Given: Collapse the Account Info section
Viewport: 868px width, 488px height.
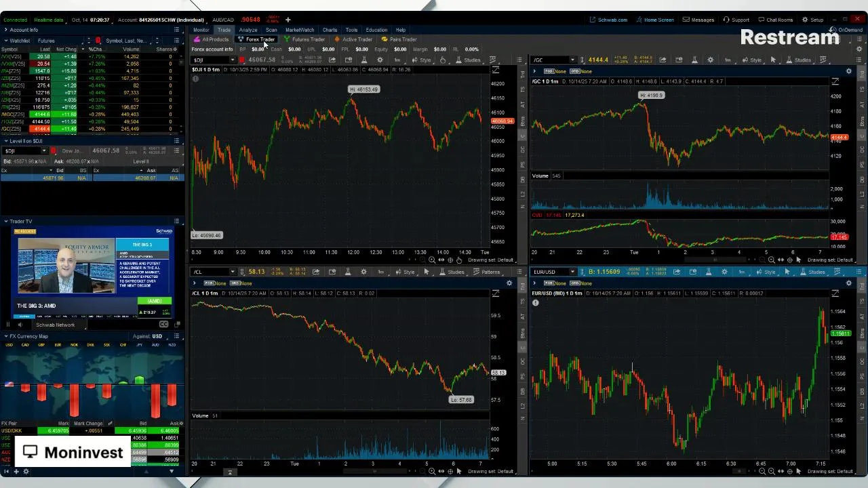Looking at the screenshot, I should [x=6, y=30].
